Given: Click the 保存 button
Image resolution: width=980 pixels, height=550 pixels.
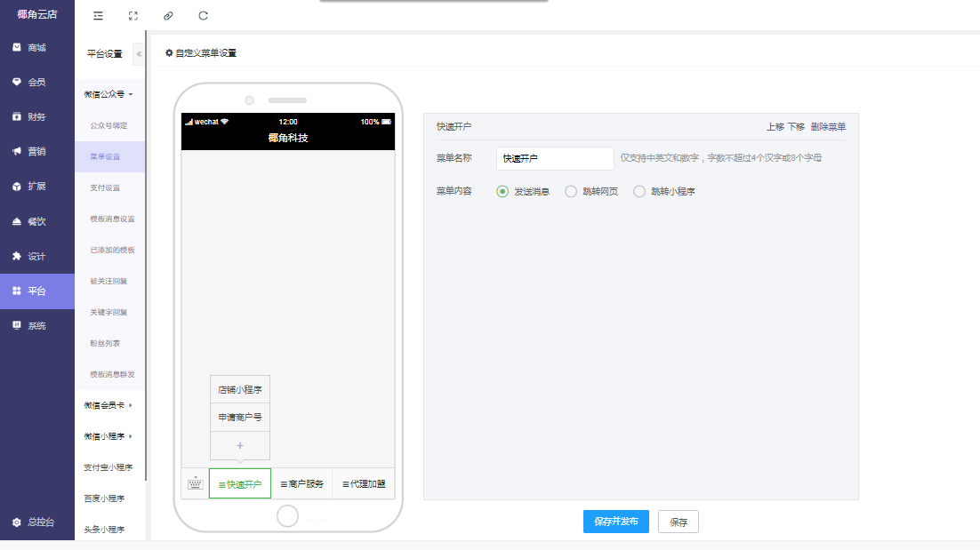Looking at the screenshot, I should point(679,522).
